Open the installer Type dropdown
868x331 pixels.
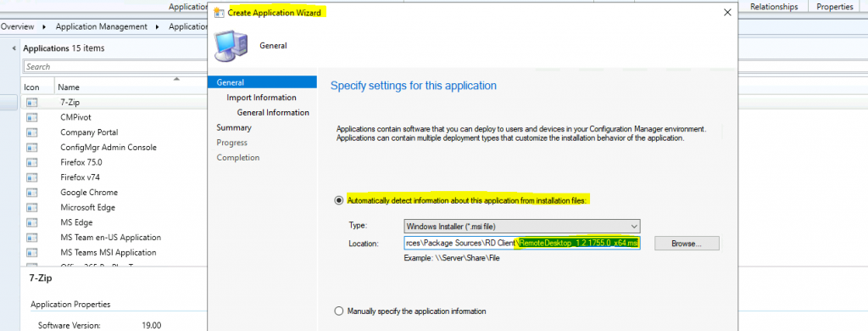tap(521, 227)
